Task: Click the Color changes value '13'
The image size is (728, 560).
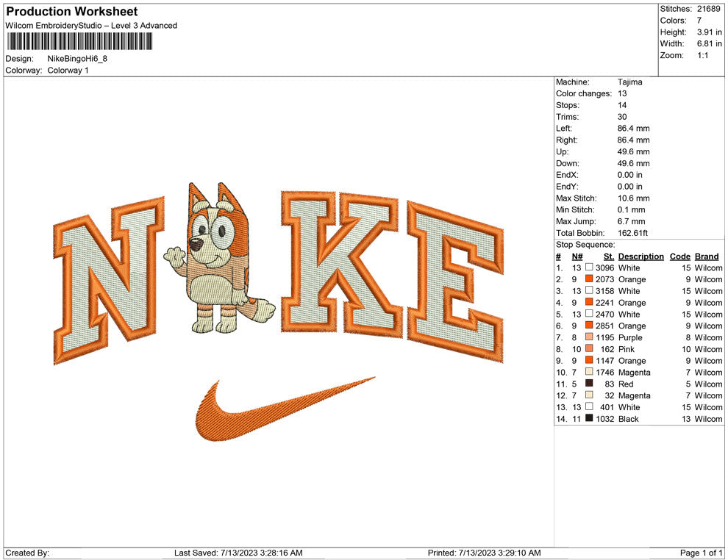Action: (x=622, y=93)
